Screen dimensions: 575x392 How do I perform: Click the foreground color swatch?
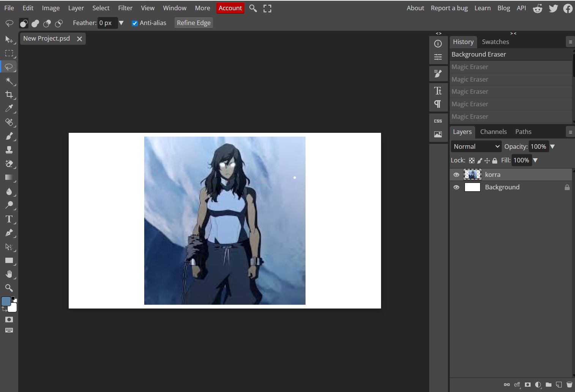coord(6,302)
